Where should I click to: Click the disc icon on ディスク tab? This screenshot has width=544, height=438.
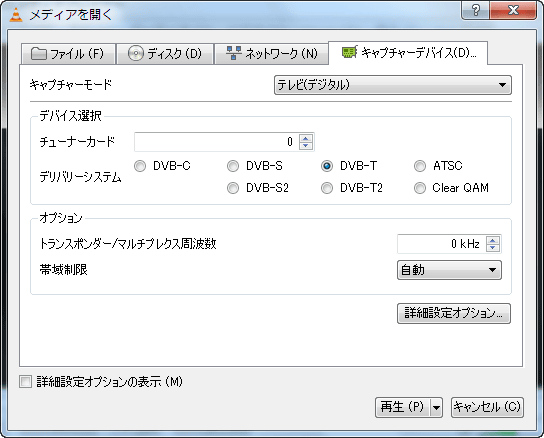click(x=135, y=53)
